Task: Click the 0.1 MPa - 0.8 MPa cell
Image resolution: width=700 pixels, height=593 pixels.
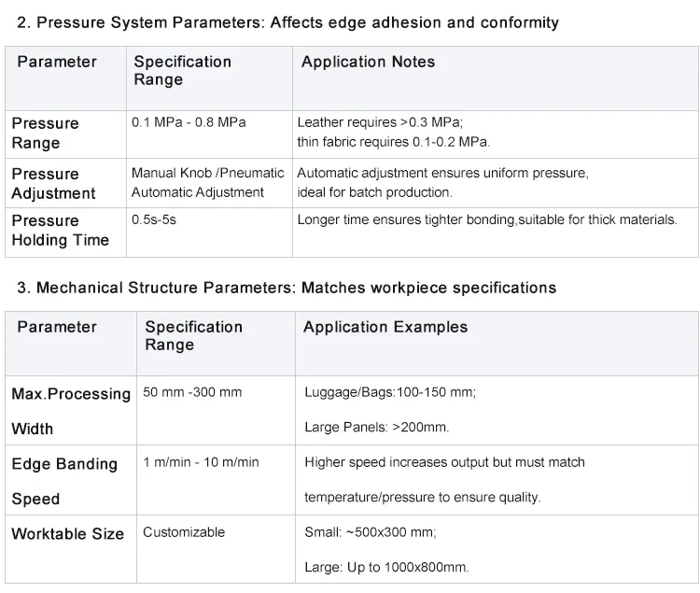Action: tap(189, 122)
